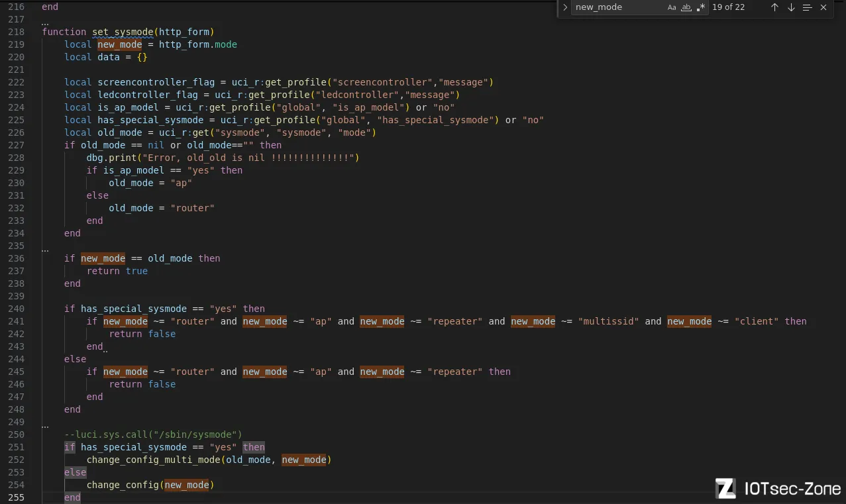Click dbg.print call on line 228

[111, 158]
